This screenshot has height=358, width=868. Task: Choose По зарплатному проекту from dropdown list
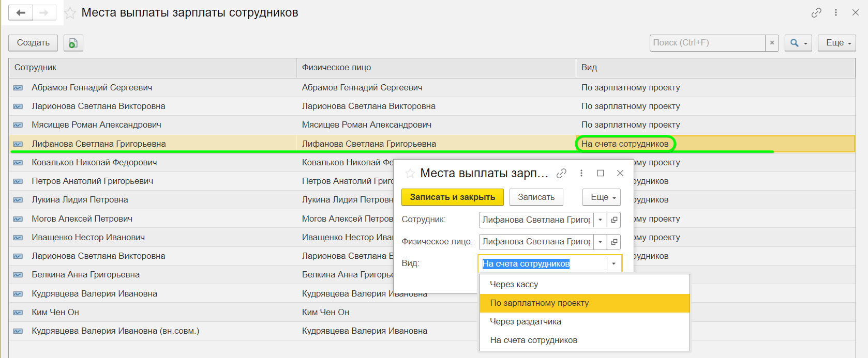coord(585,303)
